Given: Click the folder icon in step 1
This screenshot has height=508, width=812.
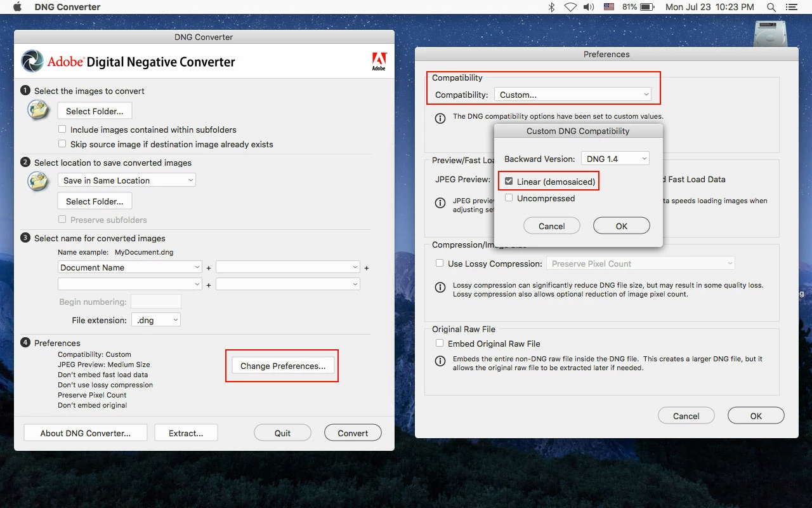Looking at the screenshot, I should pyautogui.click(x=39, y=110).
